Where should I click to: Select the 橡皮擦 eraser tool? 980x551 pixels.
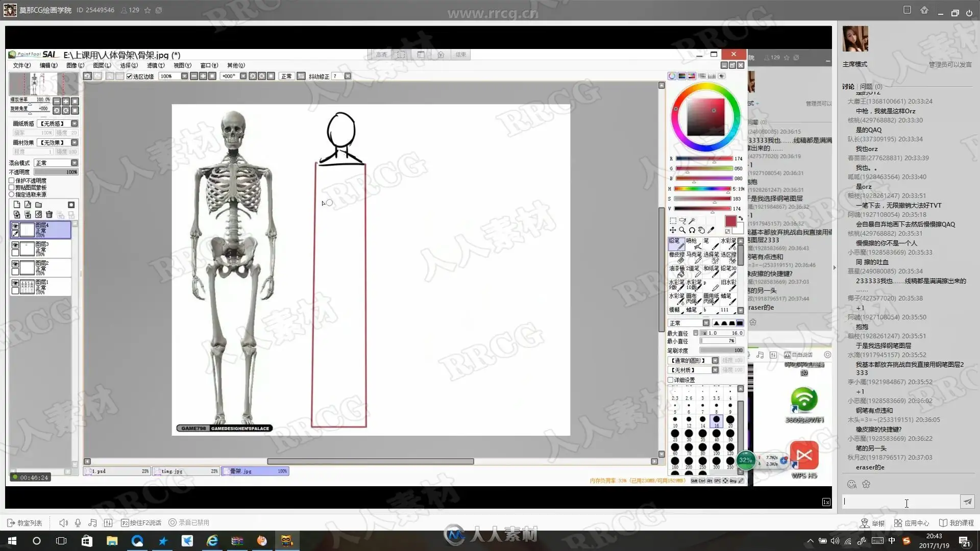(676, 257)
